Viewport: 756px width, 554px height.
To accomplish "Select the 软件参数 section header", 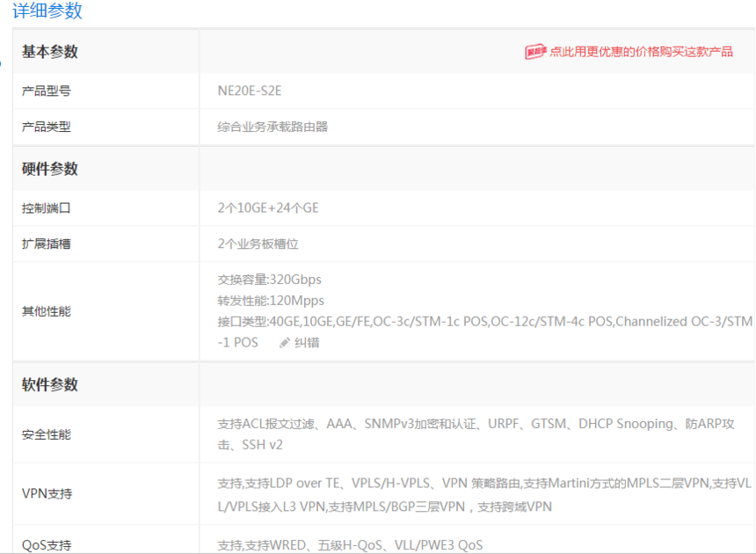I will click(49, 385).
